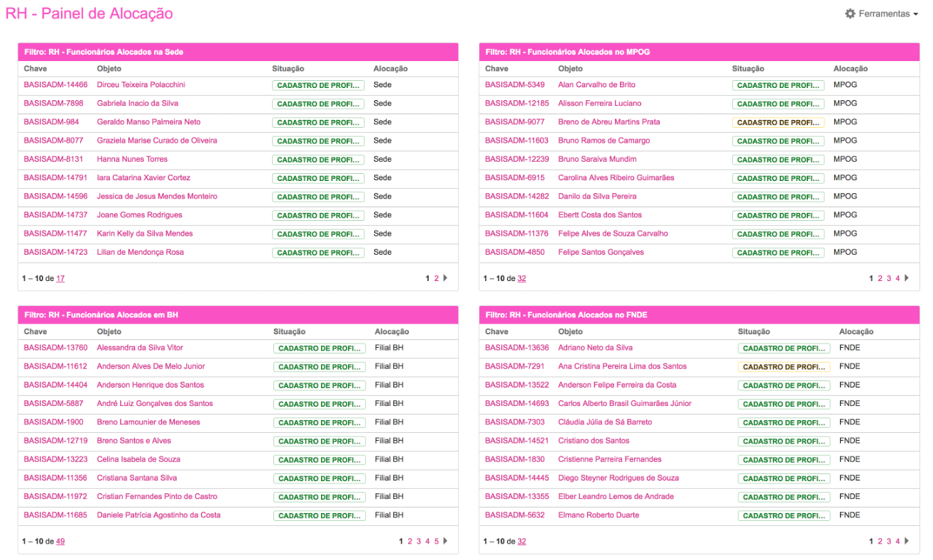This screenshot has height=560, width=933.
Task: Go to page 5 in BH panel
Action: [437, 541]
